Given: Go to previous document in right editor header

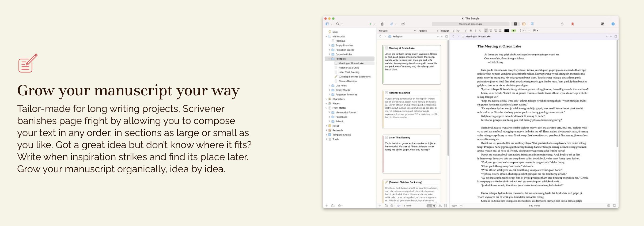Looking at the screenshot, I should (607, 36).
